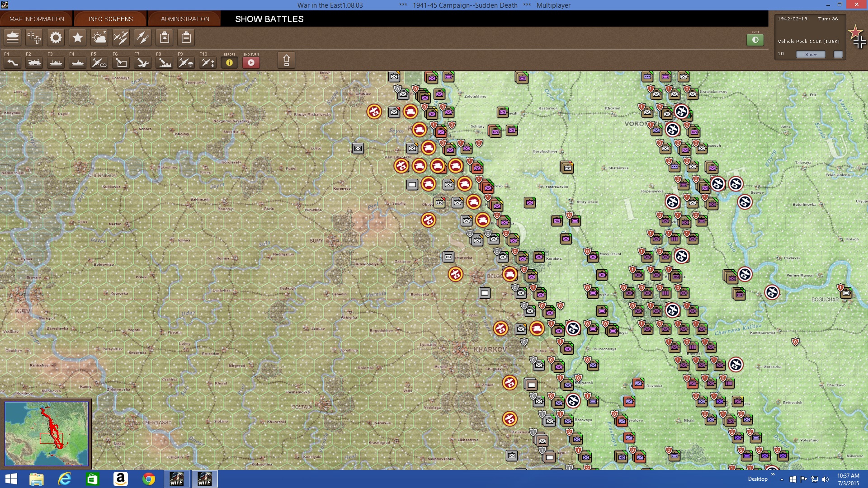868x488 pixels.
Task: Click the upward arrow toolbar button
Action: [286, 60]
